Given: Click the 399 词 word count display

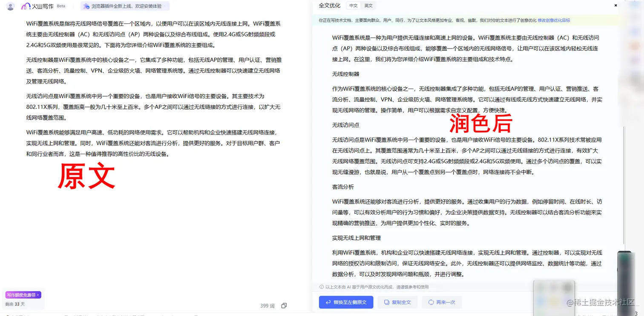Looking at the screenshot, I should tap(267, 305).
